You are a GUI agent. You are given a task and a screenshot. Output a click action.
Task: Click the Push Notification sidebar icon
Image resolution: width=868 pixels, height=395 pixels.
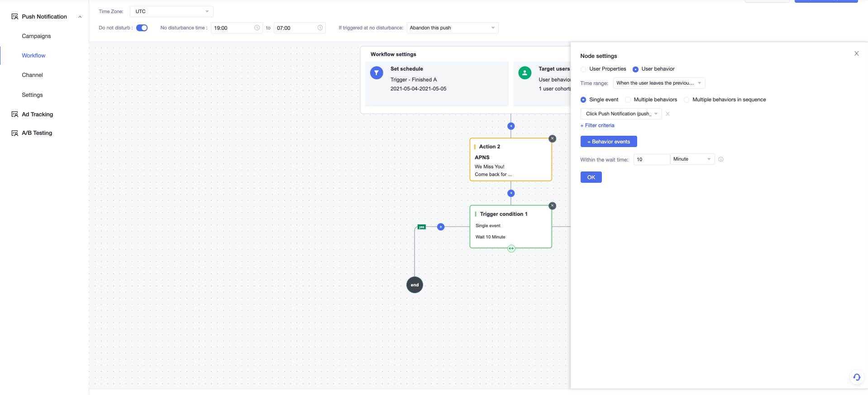14,17
